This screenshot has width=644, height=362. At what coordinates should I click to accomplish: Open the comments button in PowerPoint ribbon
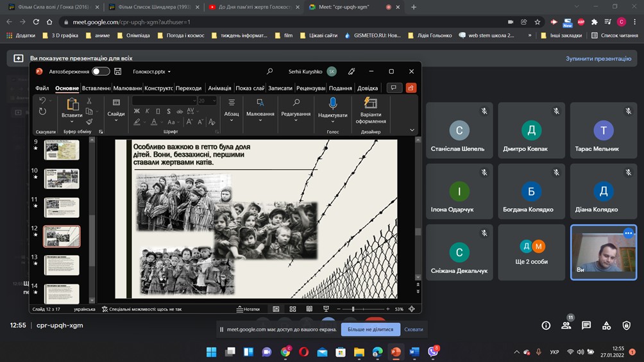(x=394, y=88)
